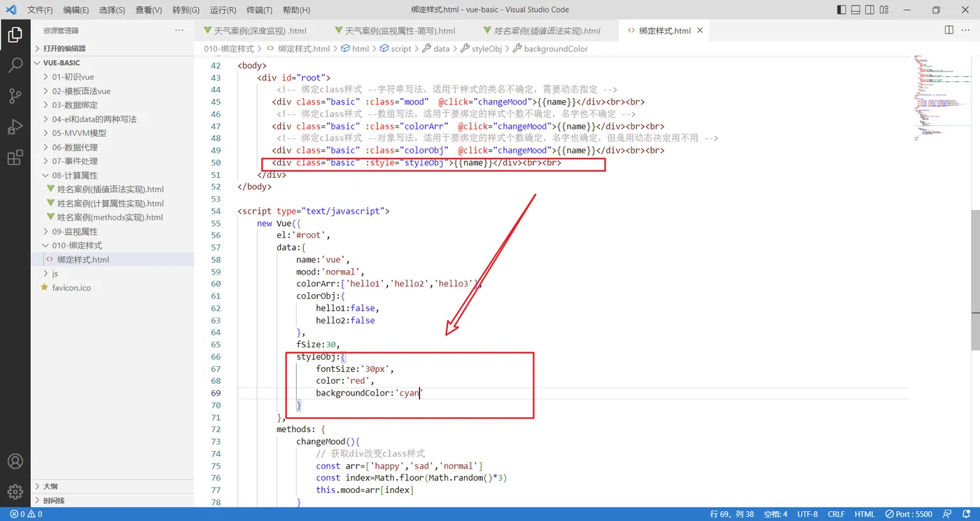Open the Manage gear icon
Image resolution: width=980 pixels, height=521 pixels.
pyautogui.click(x=15, y=492)
